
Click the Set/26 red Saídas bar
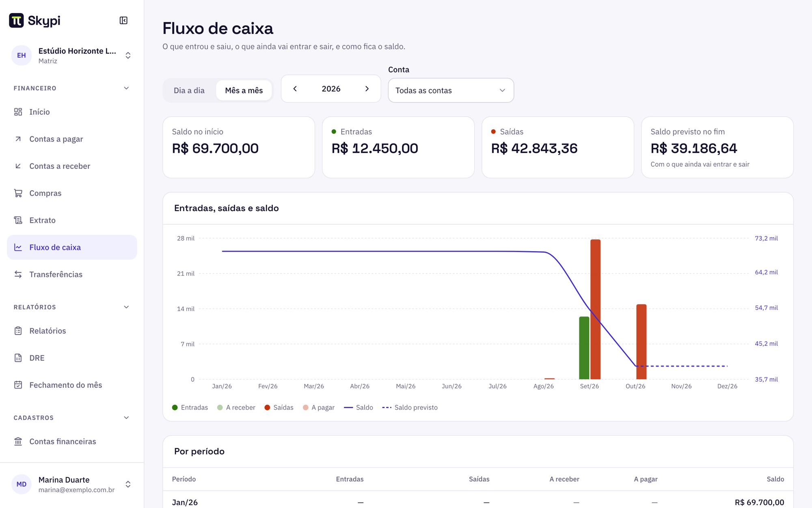[x=595, y=309]
